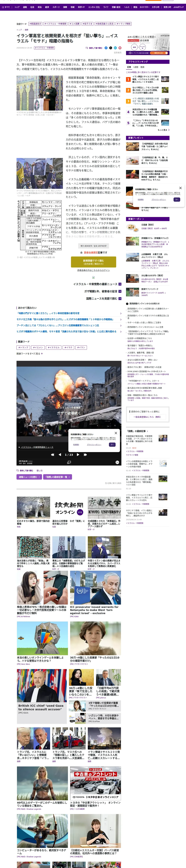
Task: Click the arrow icon beside 国際ニュースを英語で読む
Action: (120, 299)
